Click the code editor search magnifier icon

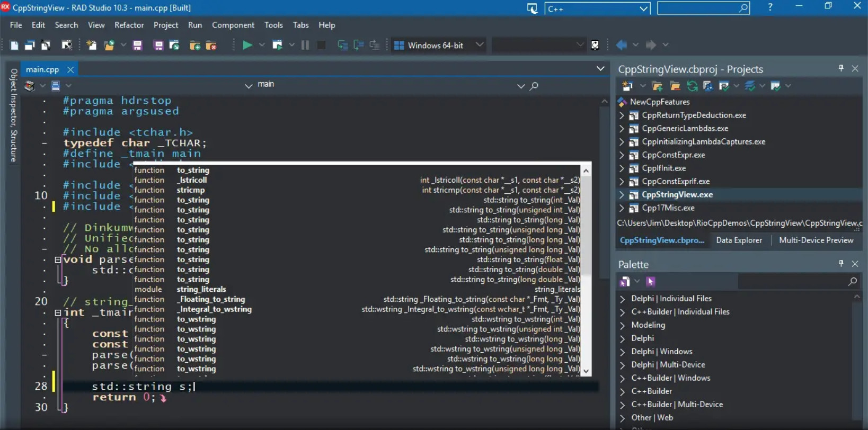pos(534,86)
